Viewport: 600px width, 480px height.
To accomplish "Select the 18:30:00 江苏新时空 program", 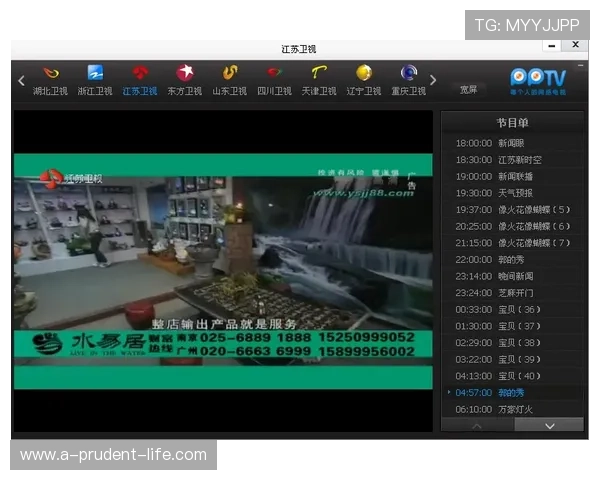I will tap(512, 160).
